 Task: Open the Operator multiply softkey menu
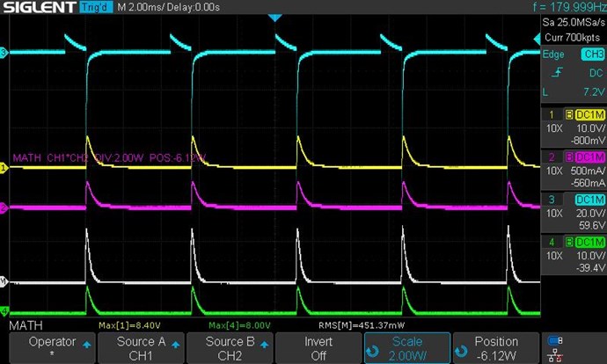pos(52,348)
